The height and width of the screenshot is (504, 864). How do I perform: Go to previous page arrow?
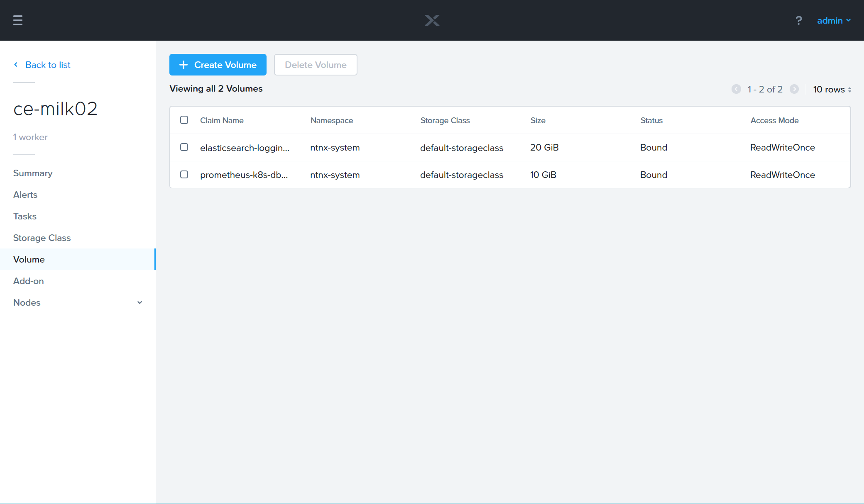pos(736,89)
